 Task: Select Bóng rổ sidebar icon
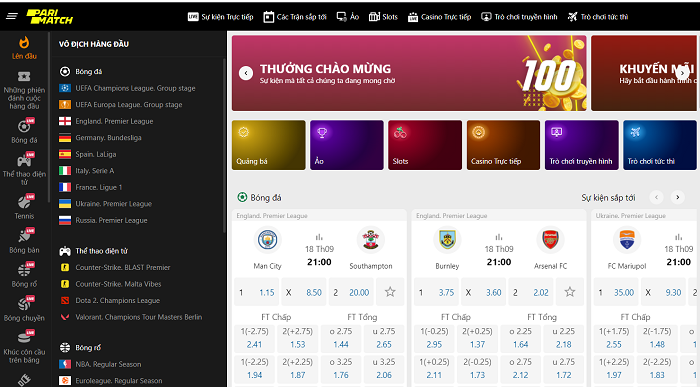[24, 275]
